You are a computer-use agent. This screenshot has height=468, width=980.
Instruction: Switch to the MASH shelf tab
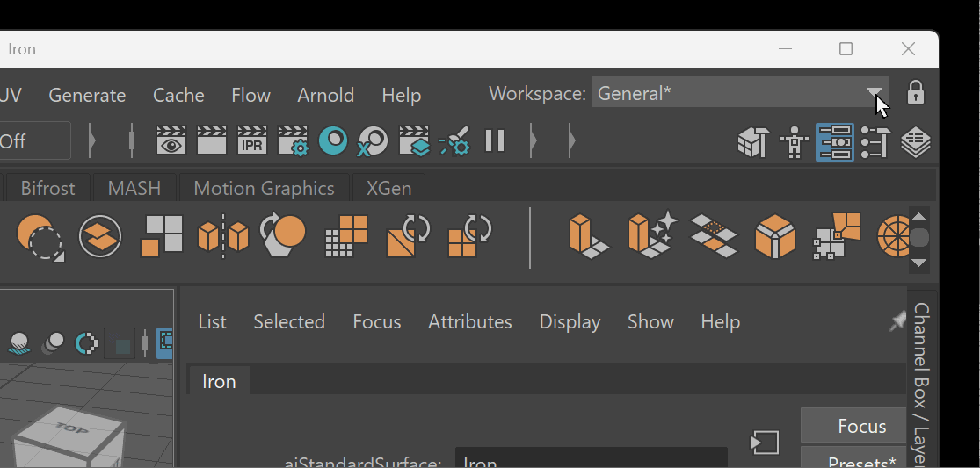134,188
